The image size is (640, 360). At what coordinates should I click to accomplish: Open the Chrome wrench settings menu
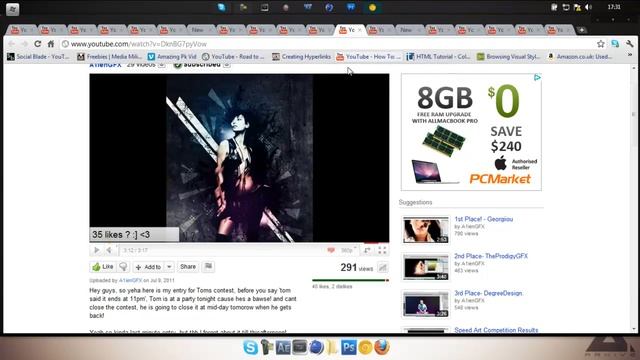point(629,44)
